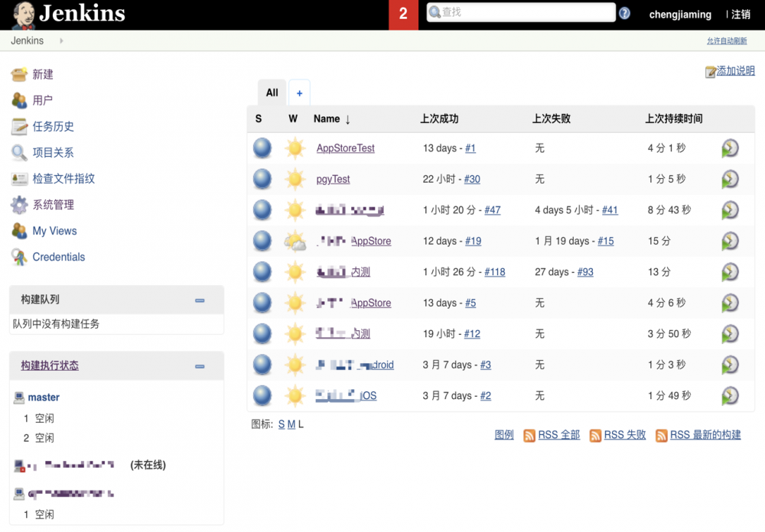This screenshot has height=532, width=765.
Task: Switch to the All view tab
Action: pyautogui.click(x=272, y=92)
